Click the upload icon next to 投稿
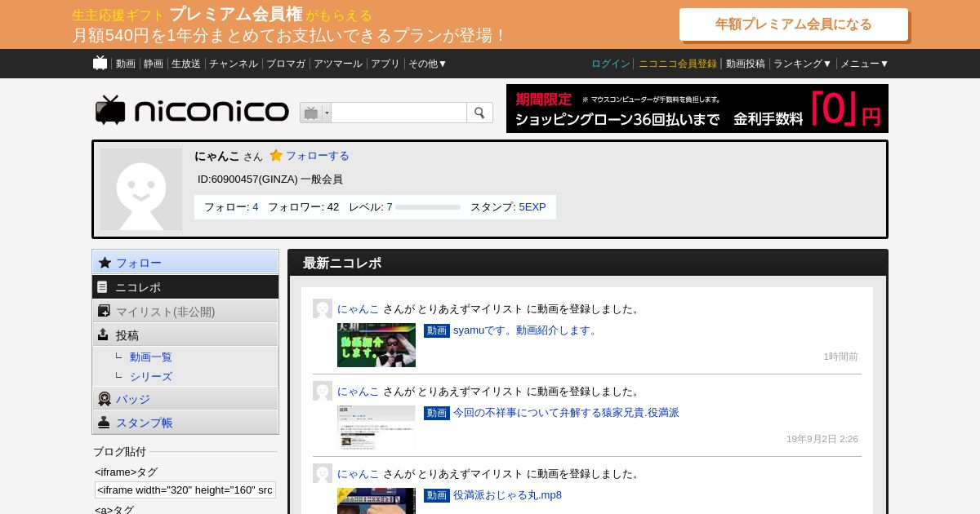Screen dimensions: 980x514 coord(103,335)
